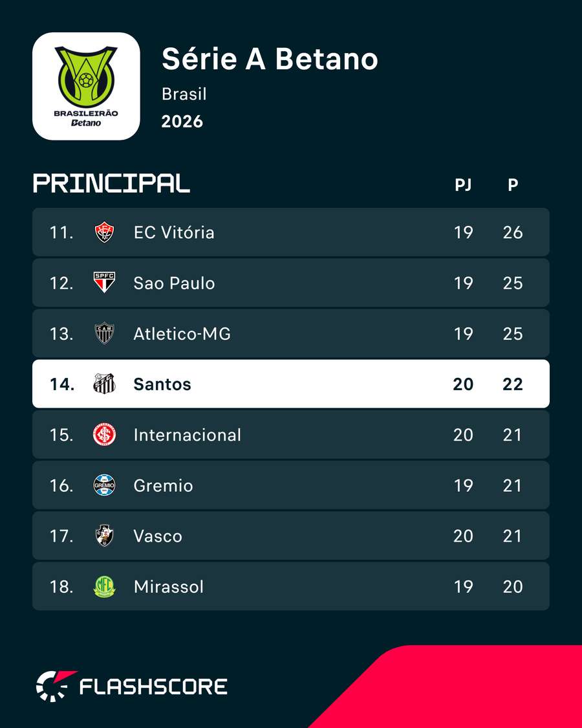Click the Gremio club crest
Viewport: 582px width, 728px height.
104,485
